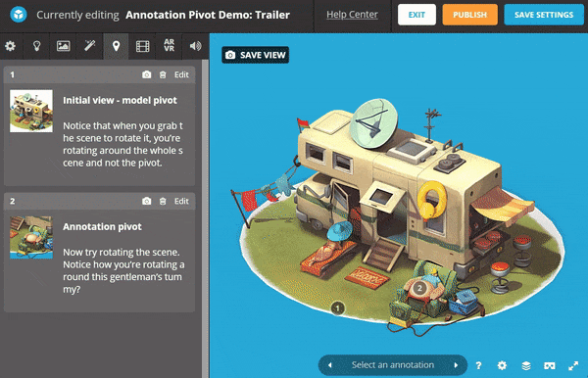The height and width of the screenshot is (378, 588).
Task: Click the Sketchfab logo icon
Action: tap(19, 15)
